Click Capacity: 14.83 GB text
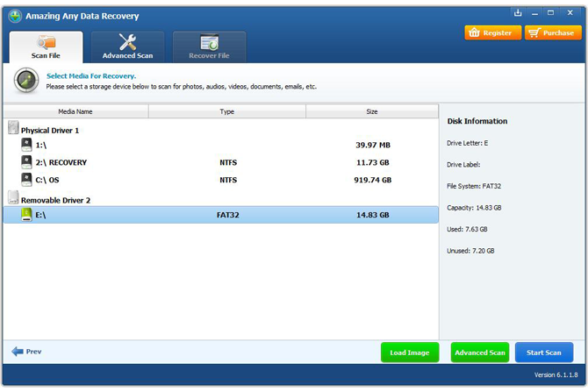588x392 pixels. click(x=474, y=208)
